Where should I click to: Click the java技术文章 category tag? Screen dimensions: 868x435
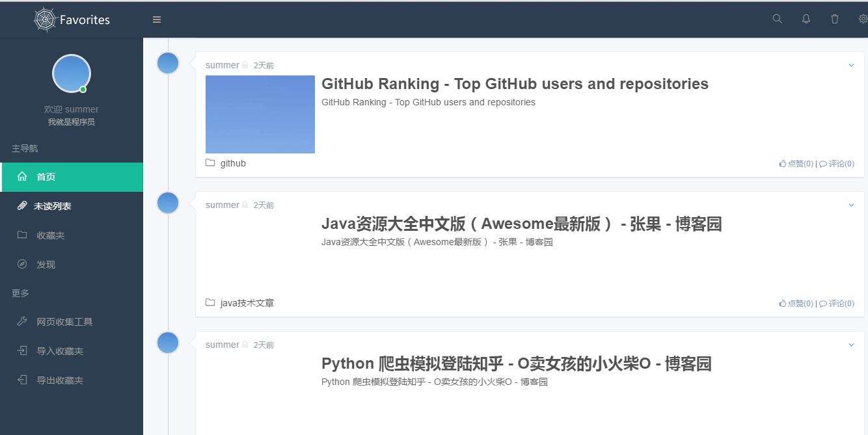pyautogui.click(x=241, y=303)
